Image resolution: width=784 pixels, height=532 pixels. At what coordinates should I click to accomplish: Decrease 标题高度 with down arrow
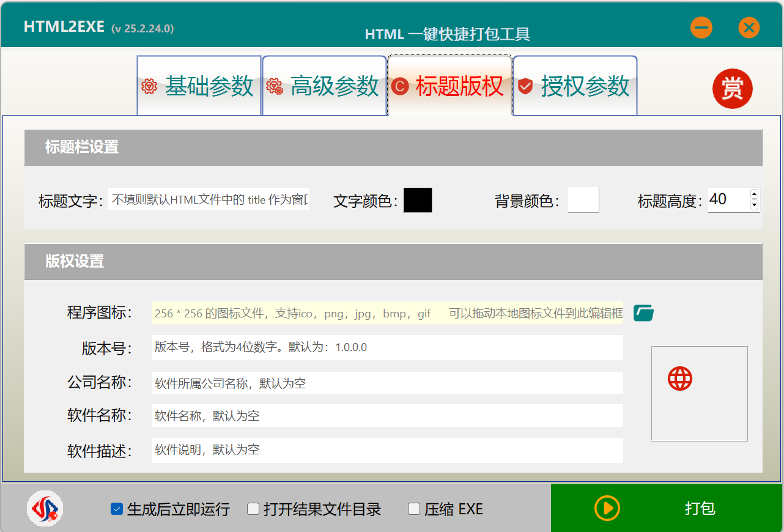754,205
